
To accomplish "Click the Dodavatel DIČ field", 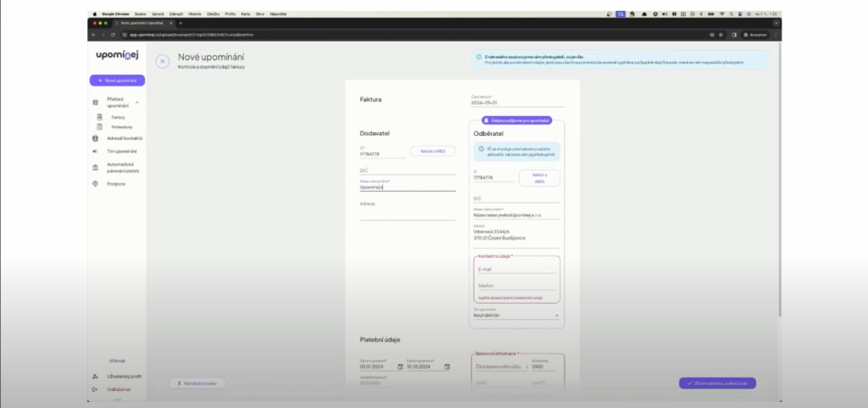I will pyautogui.click(x=408, y=171).
